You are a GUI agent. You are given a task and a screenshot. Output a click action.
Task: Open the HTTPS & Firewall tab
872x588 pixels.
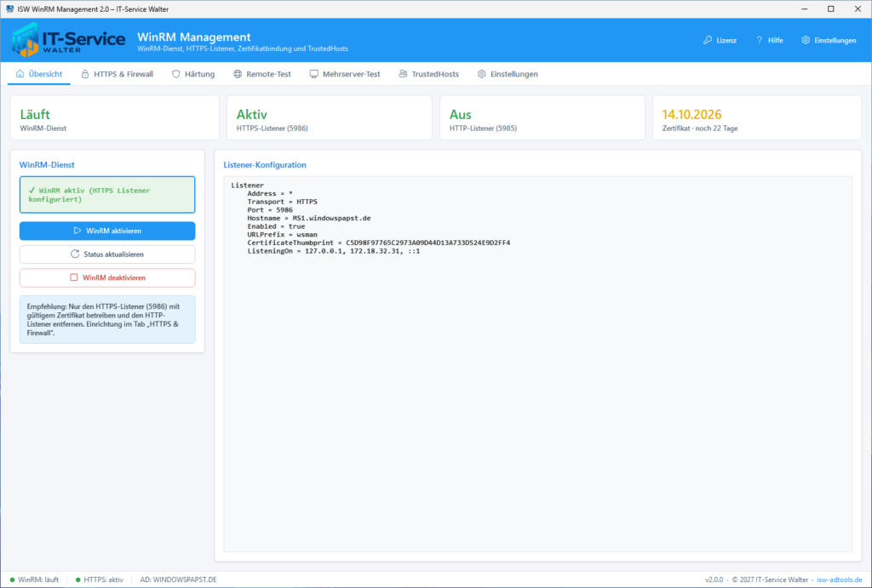[x=118, y=74]
